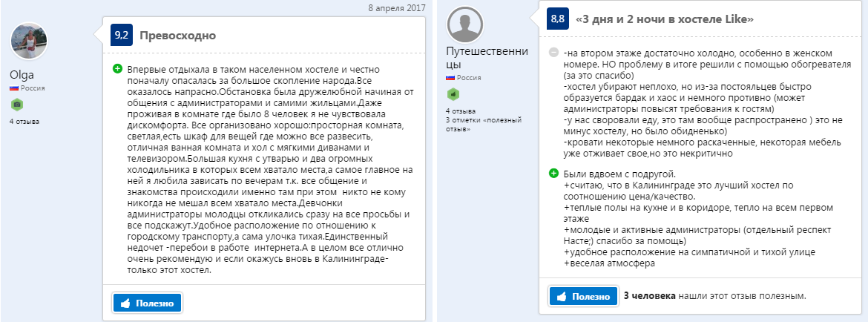
Task: Click the date 8 апреля 2017
Action: pyautogui.click(x=396, y=7)
